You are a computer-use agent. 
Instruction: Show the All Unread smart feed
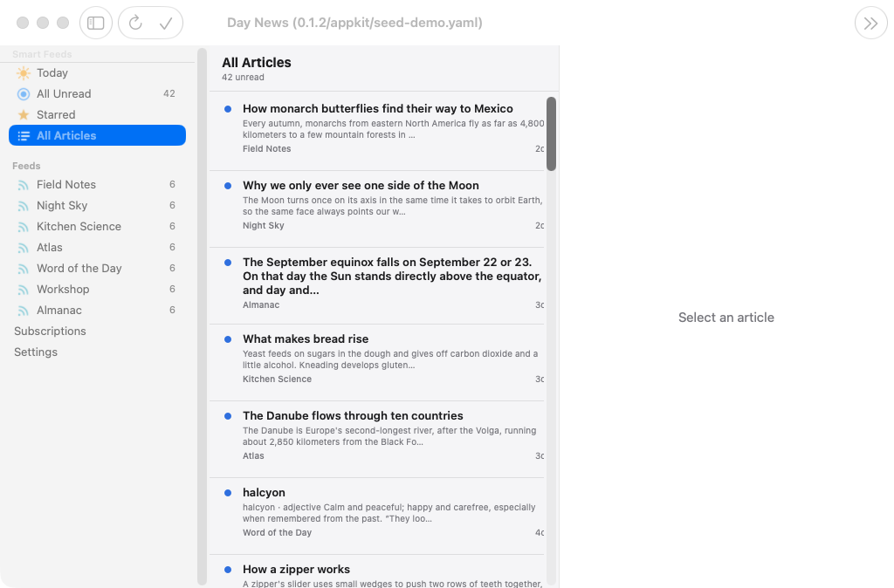click(x=98, y=94)
